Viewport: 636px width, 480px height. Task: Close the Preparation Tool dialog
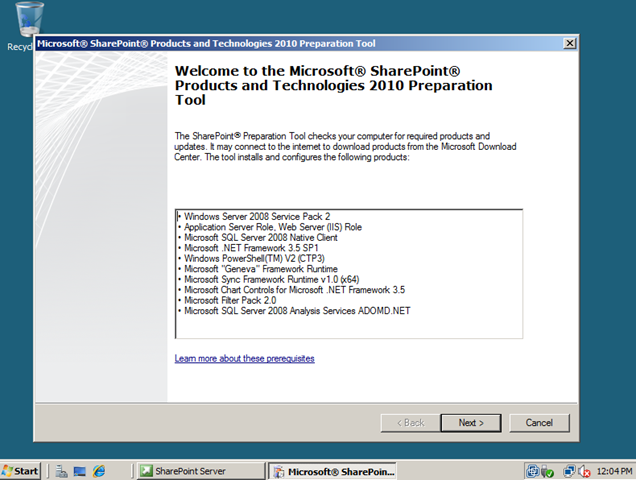569,43
